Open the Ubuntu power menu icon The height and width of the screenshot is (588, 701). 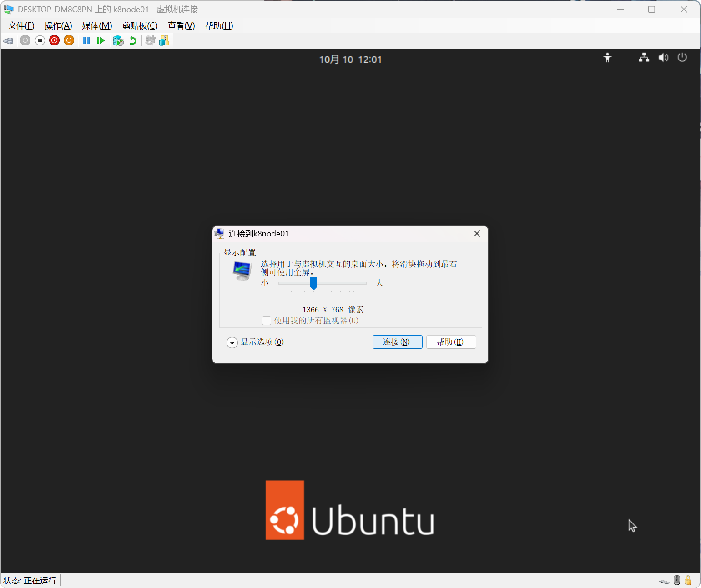pos(682,57)
